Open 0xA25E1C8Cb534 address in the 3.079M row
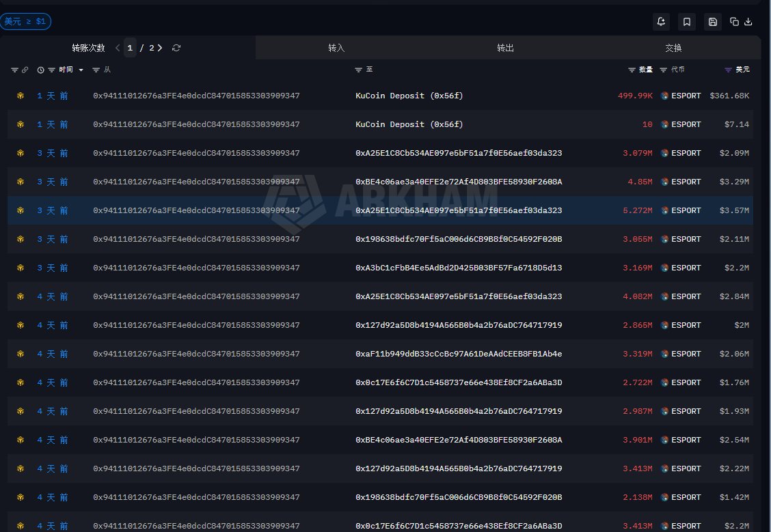The height and width of the screenshot is (532, 771). [459, 153]
